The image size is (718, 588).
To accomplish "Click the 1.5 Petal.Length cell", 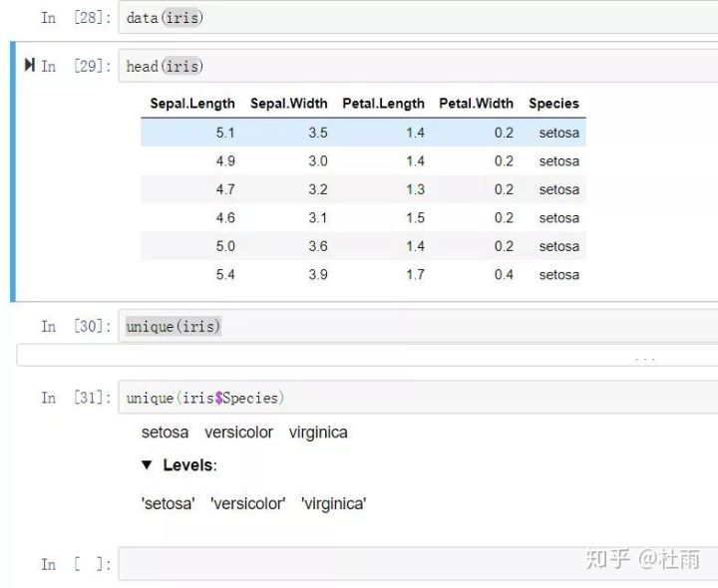I will [415, 218].
